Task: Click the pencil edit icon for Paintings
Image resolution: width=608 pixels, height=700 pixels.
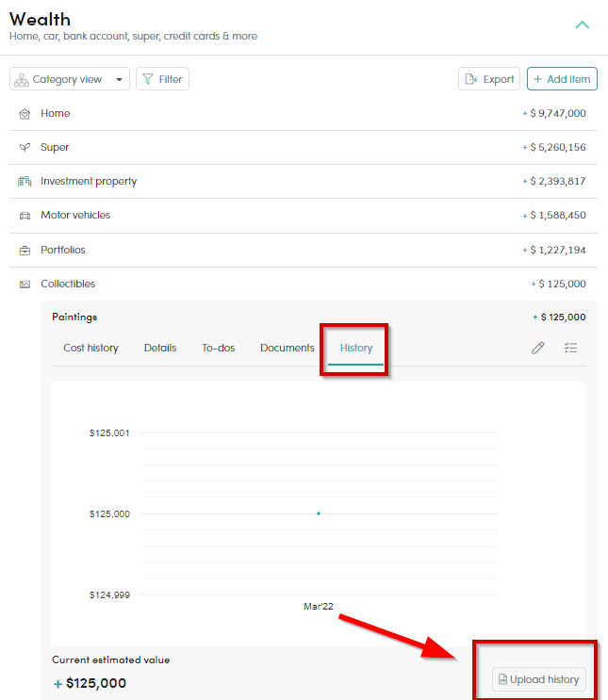Action: tap(538, 348)
